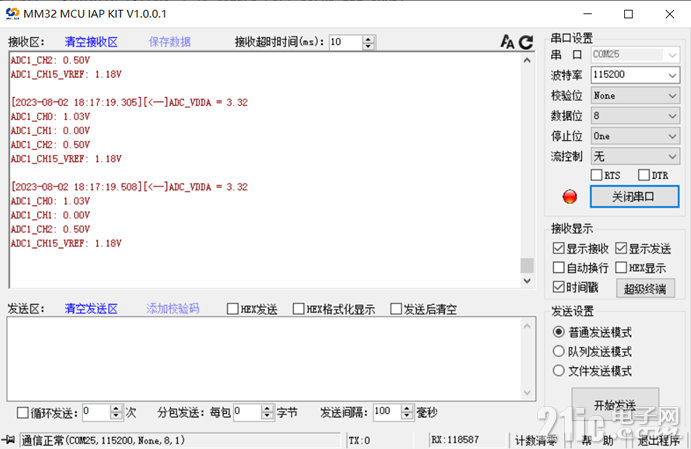Click the receive timeout input field
This screenshot has width=691, height=449.
click(x=346, y=42)
